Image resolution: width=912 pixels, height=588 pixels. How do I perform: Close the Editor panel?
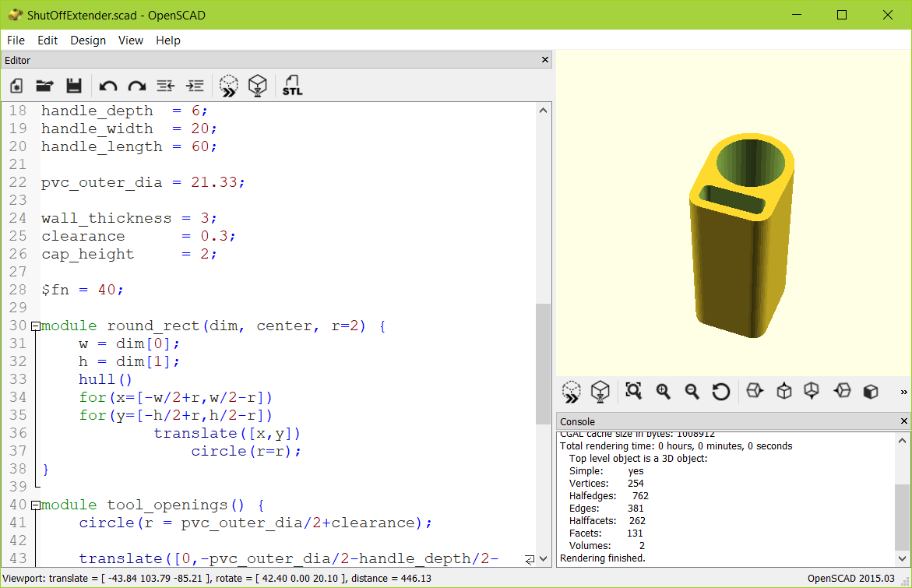tap(545, 59)
